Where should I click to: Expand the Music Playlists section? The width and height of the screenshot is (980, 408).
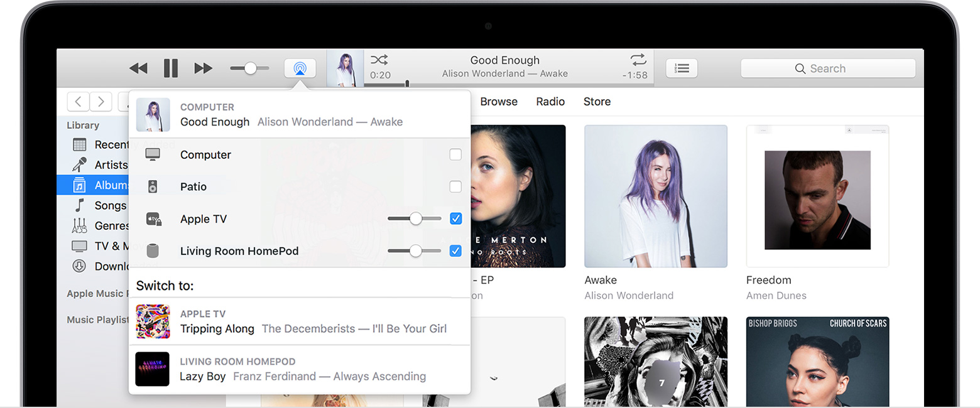(x=97, y=319)
